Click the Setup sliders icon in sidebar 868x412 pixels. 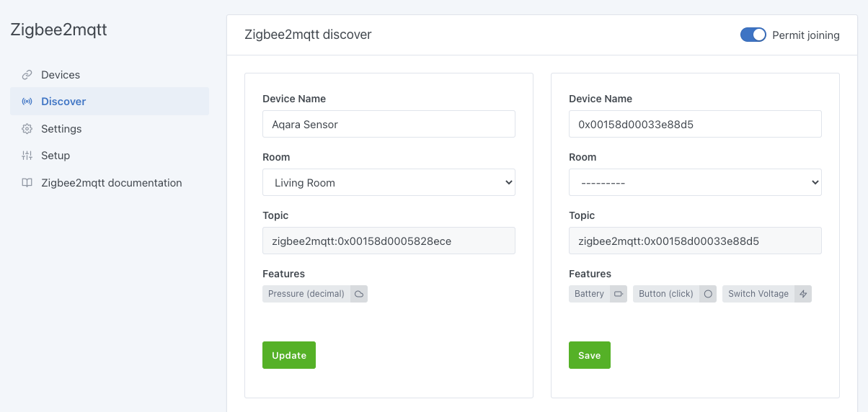tap(27, 156)
